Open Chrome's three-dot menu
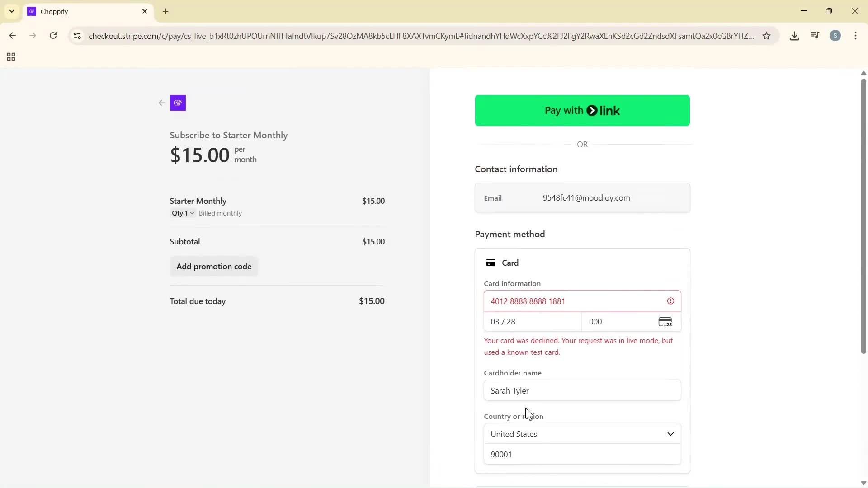 click(x=856, y=36)
